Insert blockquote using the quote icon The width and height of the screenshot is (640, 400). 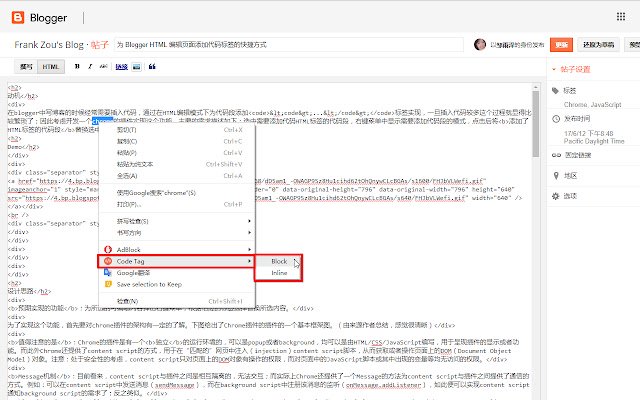point(152,67)
